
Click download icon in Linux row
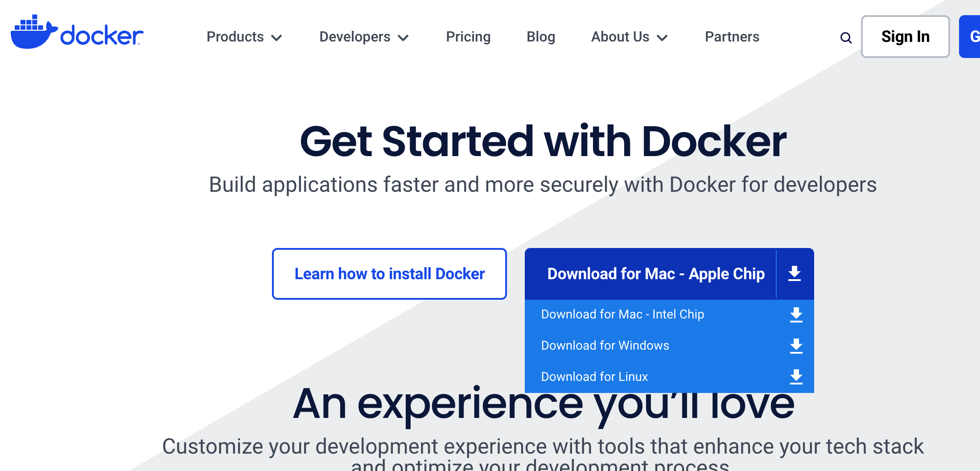coord(796,376)
